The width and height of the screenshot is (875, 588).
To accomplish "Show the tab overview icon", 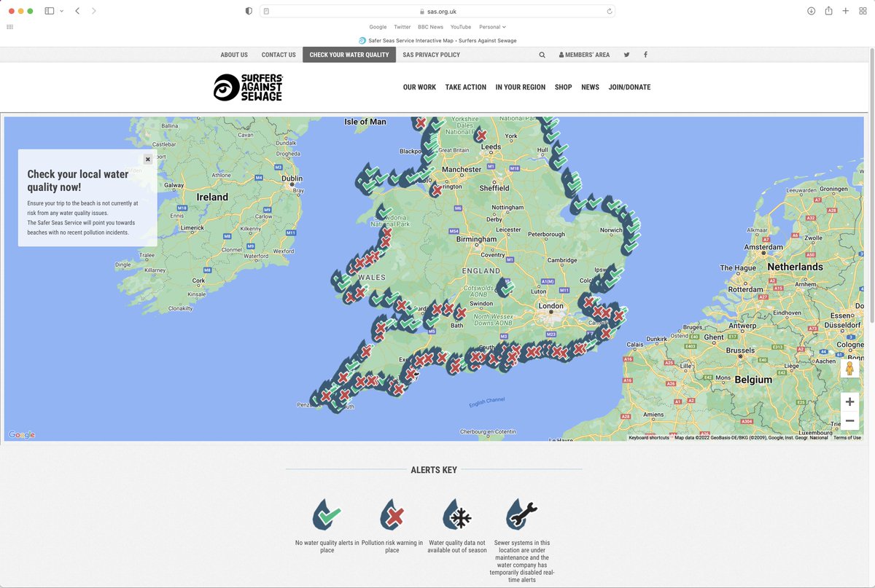I will tap(863, 11).
